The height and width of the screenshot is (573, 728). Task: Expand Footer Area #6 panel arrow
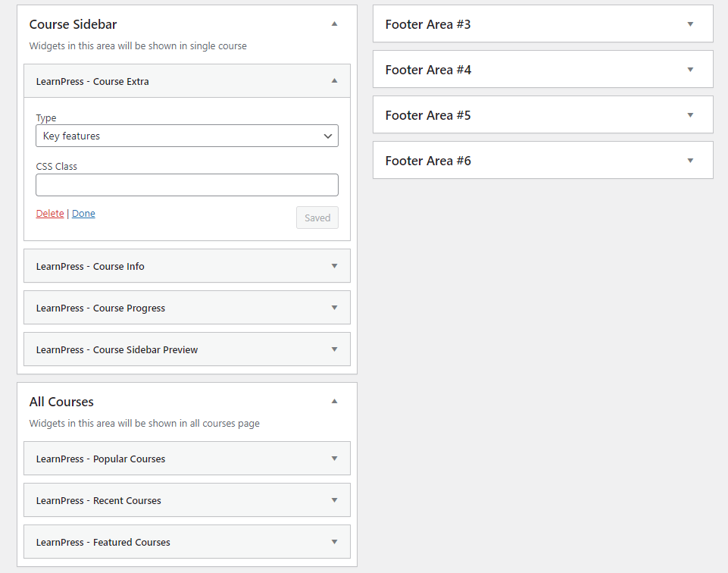(x=690, y=161)
